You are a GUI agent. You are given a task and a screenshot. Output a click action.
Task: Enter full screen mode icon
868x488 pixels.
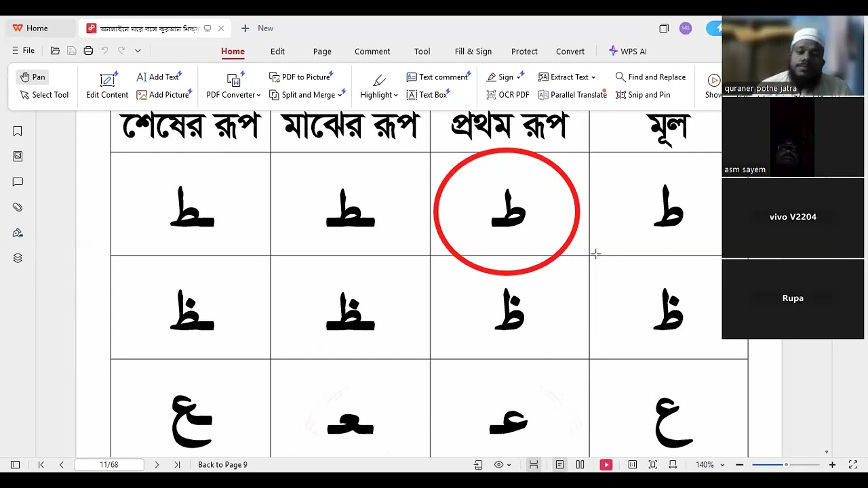point(854,465)
